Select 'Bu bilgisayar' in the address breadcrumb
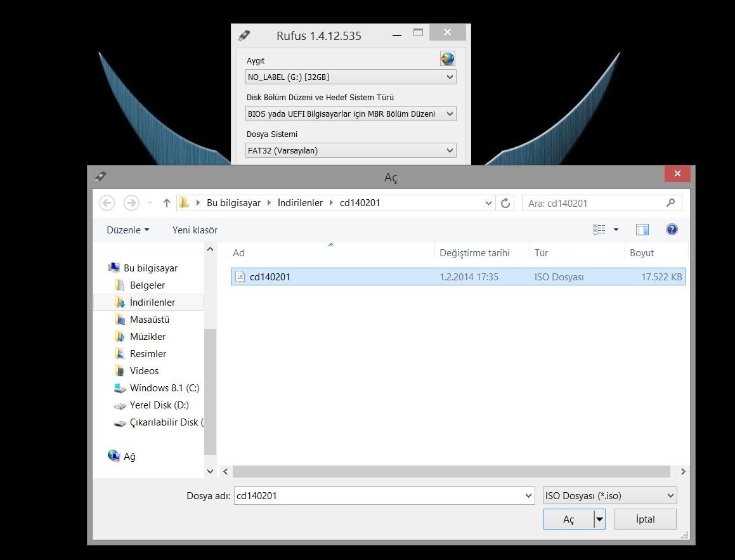The height and width of the screenshot is (560, 735). 233,203
